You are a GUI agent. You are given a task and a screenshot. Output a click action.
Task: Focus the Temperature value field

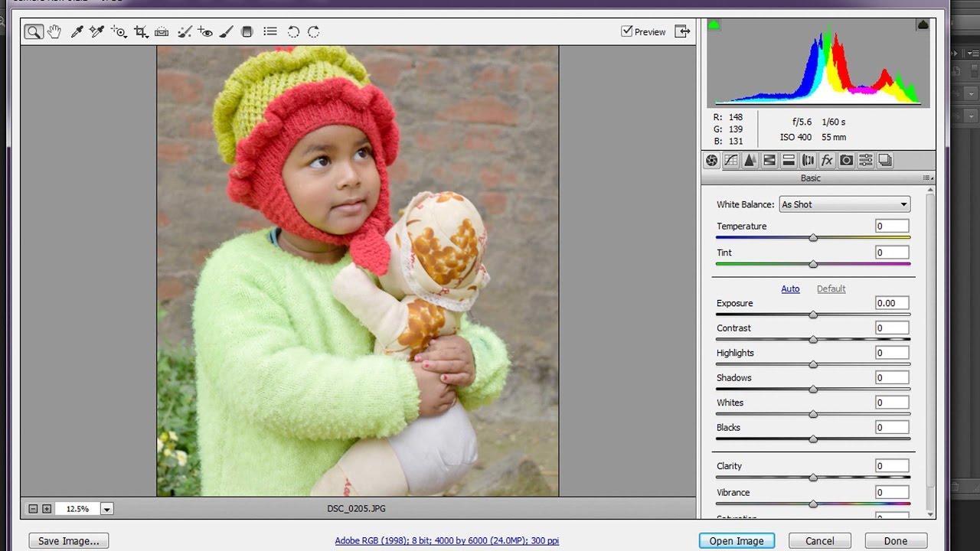point(892,226)
